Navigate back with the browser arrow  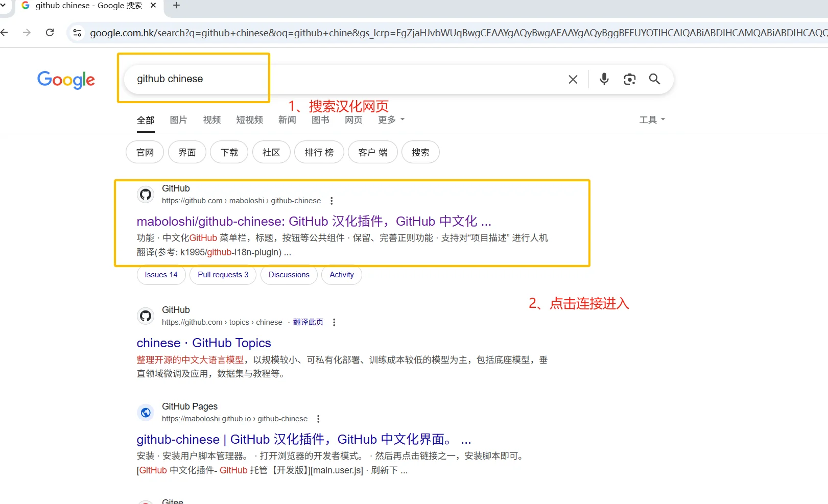[x=5, y=32]
